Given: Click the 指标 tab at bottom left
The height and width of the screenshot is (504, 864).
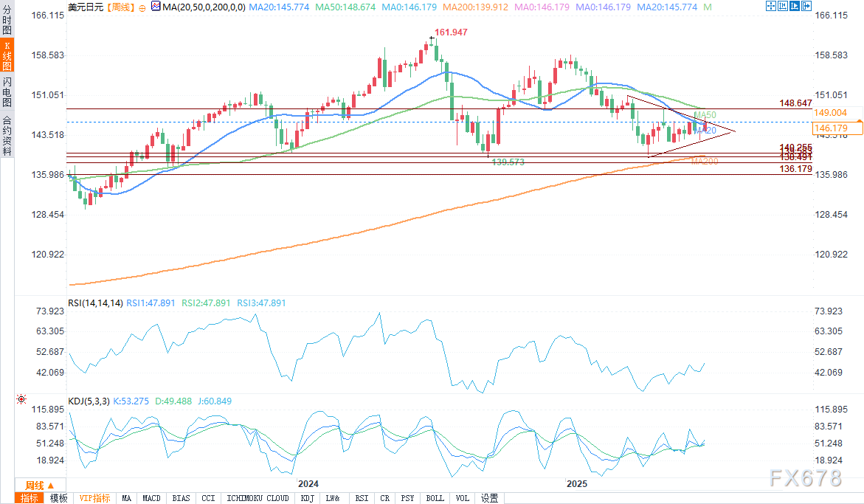Looking at the screenshot, I should pyautogui.click(x=31, y=498).
